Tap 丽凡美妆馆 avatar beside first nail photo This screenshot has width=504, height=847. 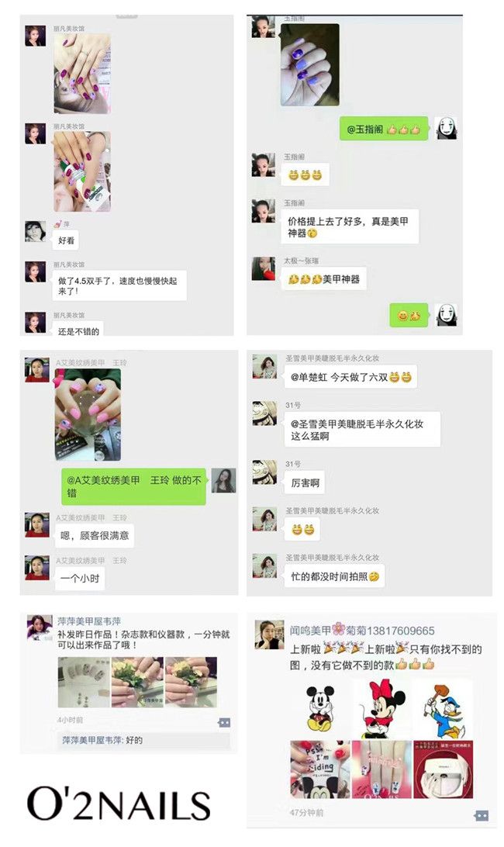point(36,36)
